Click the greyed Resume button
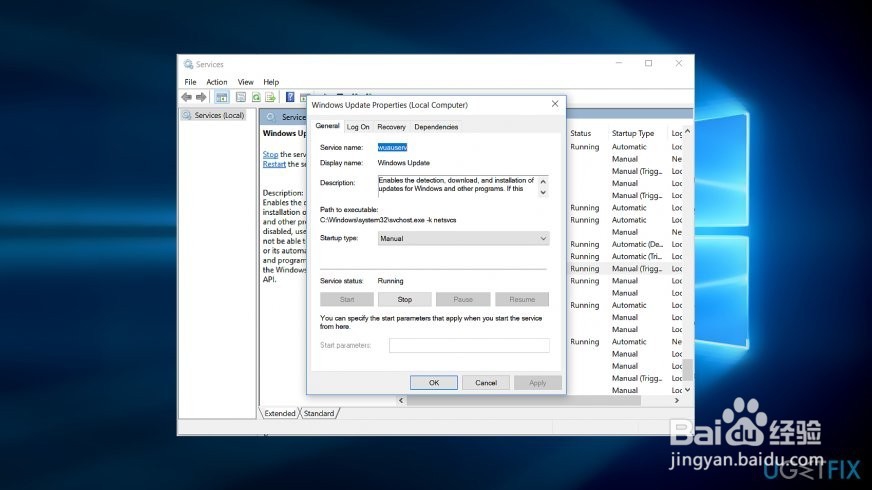The width and height of the screenshot is (872, 490). coord(522,299)
